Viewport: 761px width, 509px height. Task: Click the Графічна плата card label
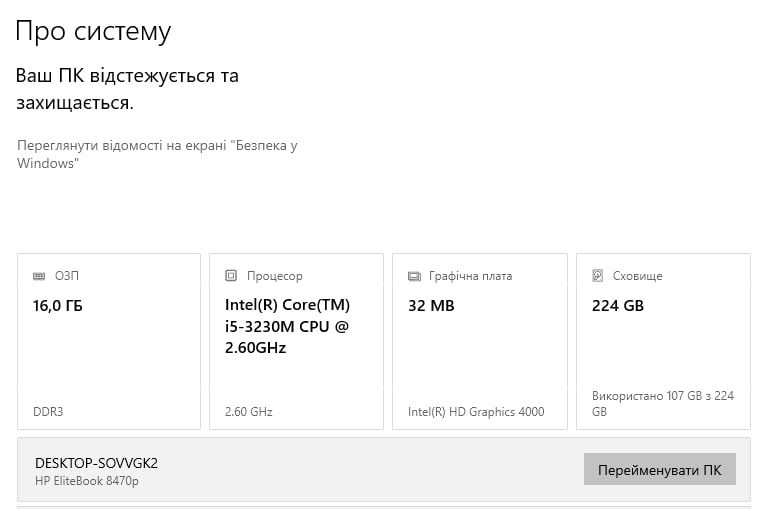[470, 276]
